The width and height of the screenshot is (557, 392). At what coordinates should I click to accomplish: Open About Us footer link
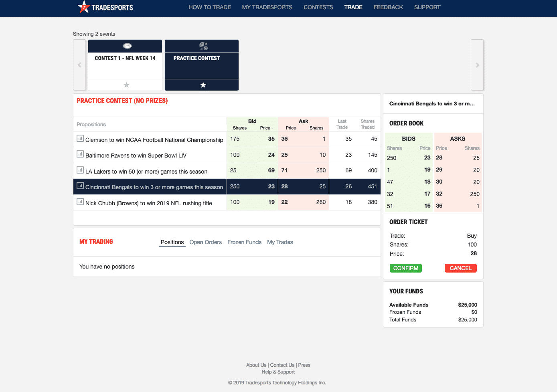[x=256, y=365]
